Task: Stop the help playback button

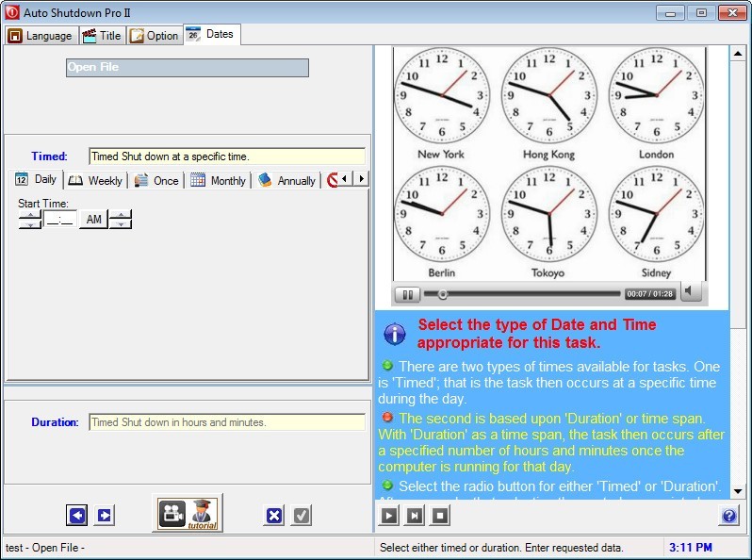Action: (440, 516)
